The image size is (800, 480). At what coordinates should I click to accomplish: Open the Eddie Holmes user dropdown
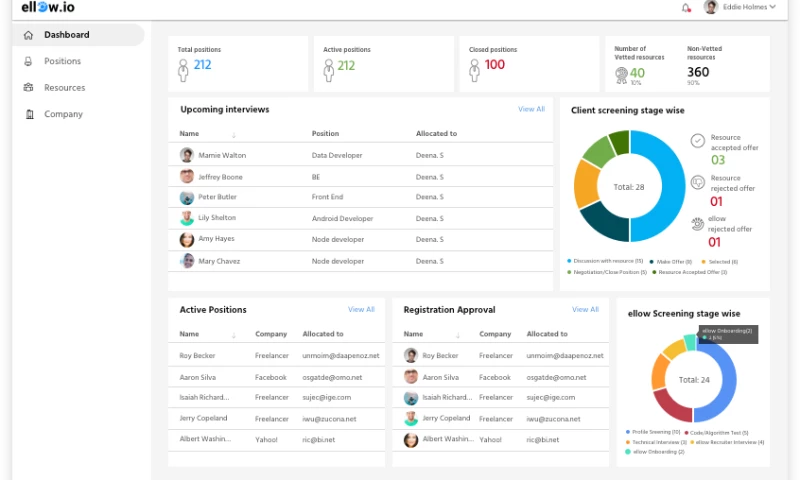click(x=740, y=8)
